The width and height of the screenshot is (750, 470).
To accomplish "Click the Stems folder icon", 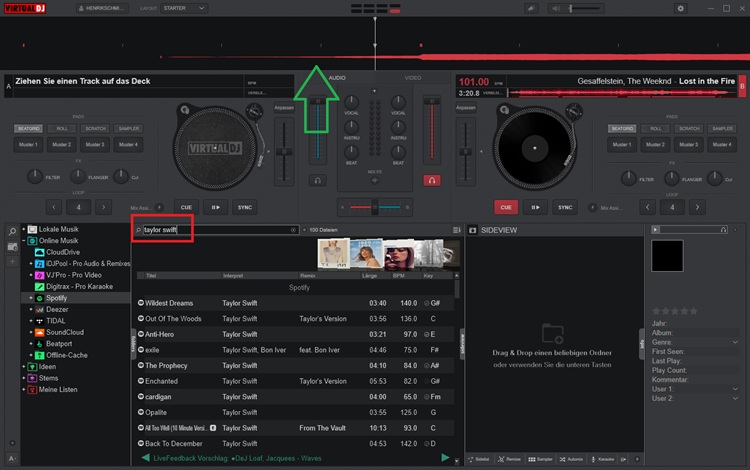I will click(32, 378).
